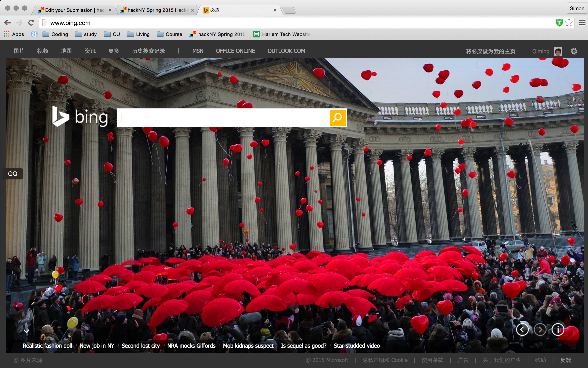Viewport: 588px width, 368px height.
Task: Open the 更多 menu
Action: pos(114,51)
